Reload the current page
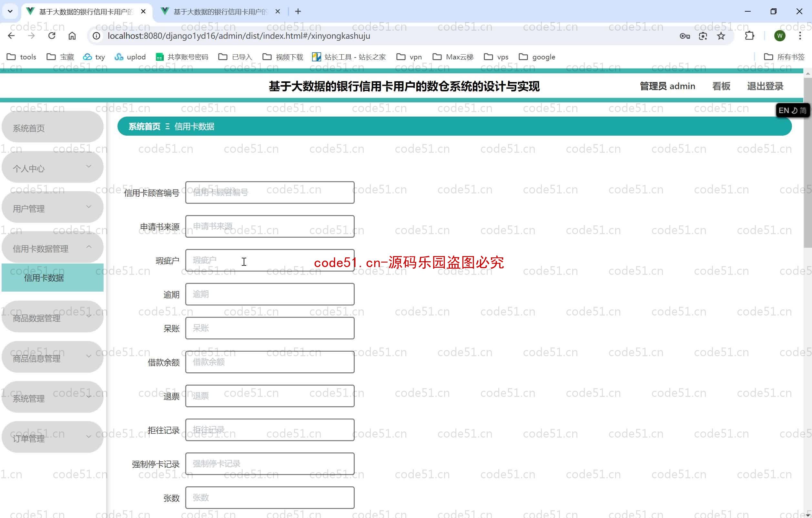 (52, 36)
